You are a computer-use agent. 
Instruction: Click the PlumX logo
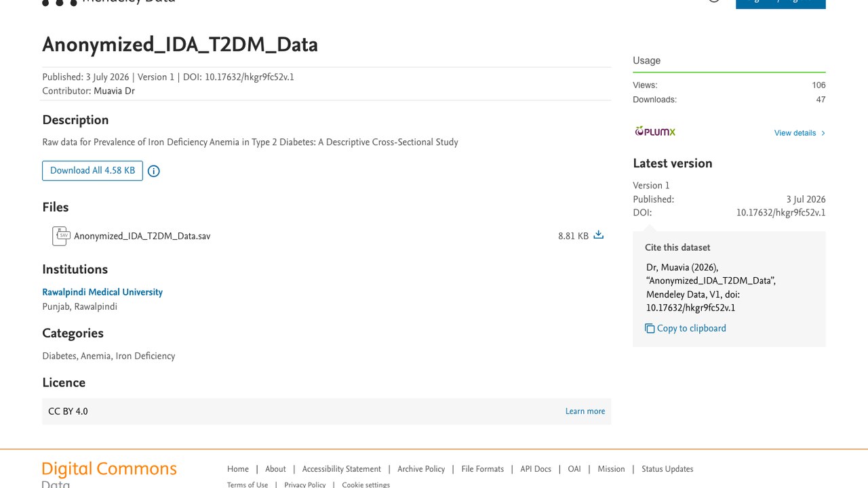click(x=655, y=131)
